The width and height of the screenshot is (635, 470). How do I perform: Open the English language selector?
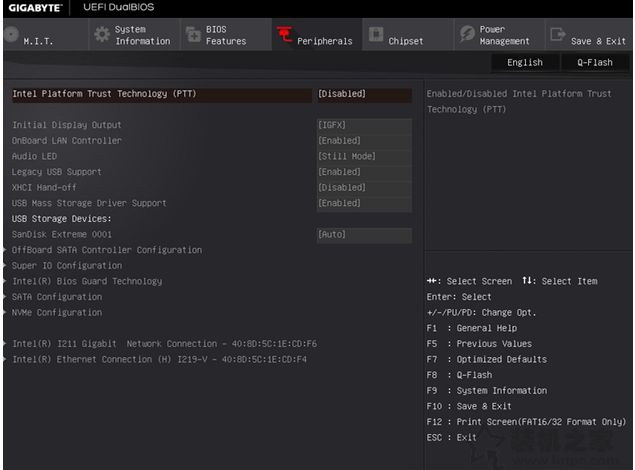point(525,62)
